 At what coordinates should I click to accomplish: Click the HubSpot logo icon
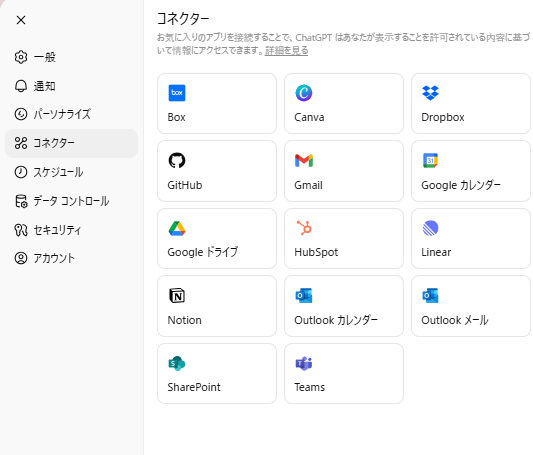point(304,228)
